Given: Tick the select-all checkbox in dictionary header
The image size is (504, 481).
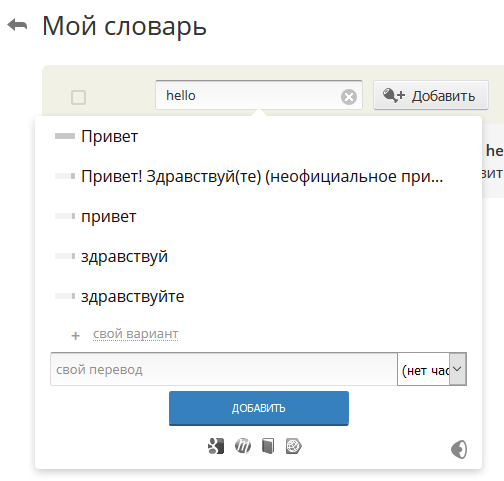Looking at the screenshot, I should pos(79,98).
